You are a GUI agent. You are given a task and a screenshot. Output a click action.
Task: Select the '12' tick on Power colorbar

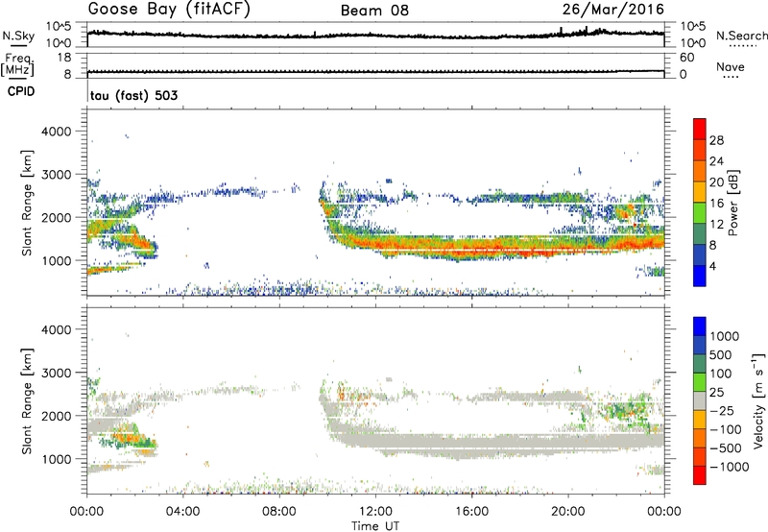click(x=716, y=225)
